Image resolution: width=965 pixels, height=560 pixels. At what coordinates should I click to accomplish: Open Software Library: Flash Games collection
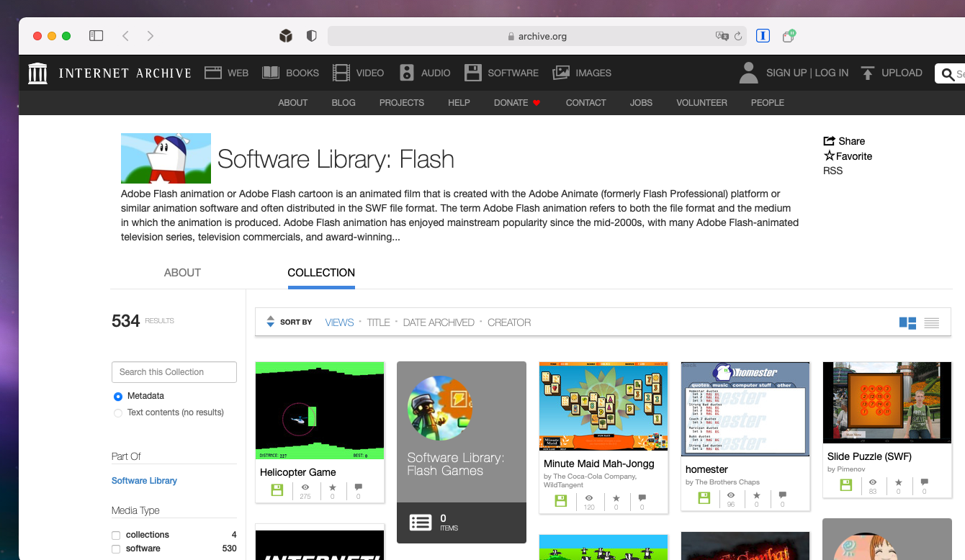[x=462, y=452]
